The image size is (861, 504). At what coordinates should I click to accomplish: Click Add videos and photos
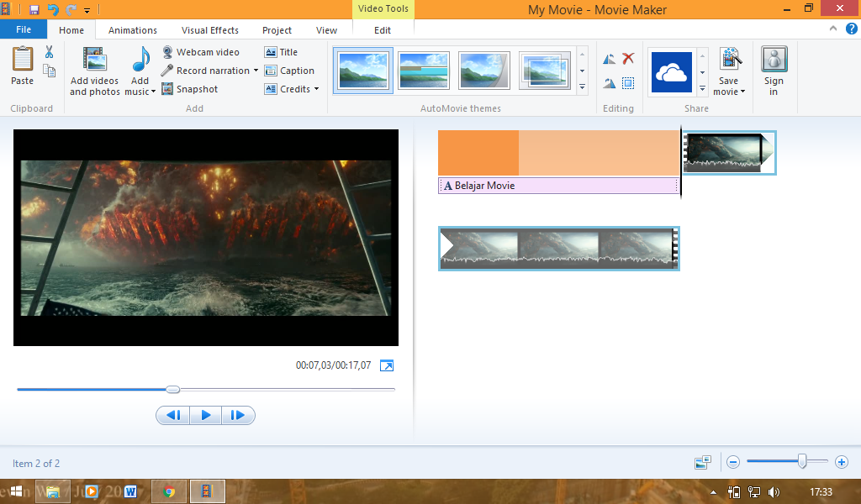click(94, 71)
